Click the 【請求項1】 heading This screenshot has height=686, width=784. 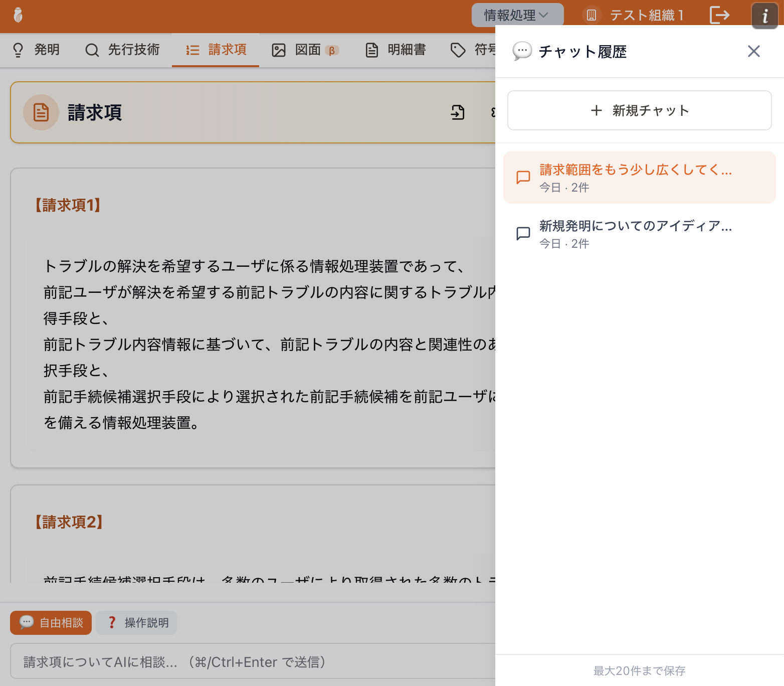pos(68,205)
